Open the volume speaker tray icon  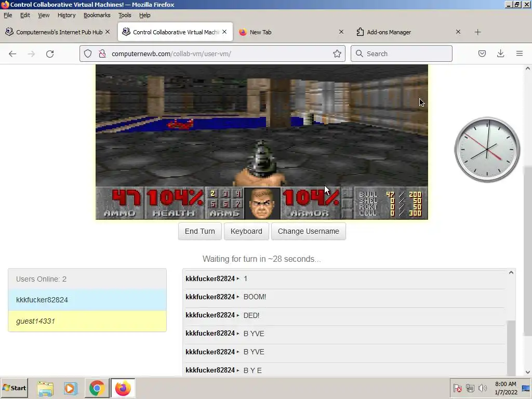pyautogui.click(x=482, y=388)
